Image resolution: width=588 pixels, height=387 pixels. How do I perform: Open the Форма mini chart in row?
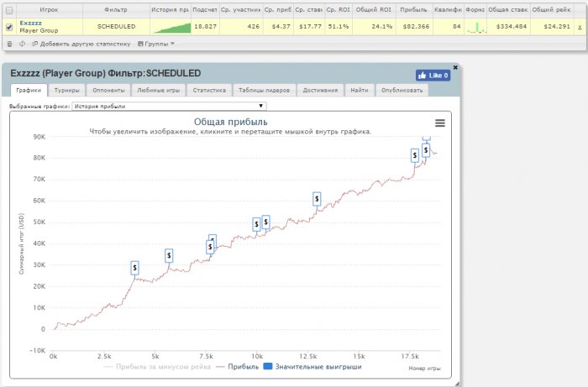click(x=475, y=28)
